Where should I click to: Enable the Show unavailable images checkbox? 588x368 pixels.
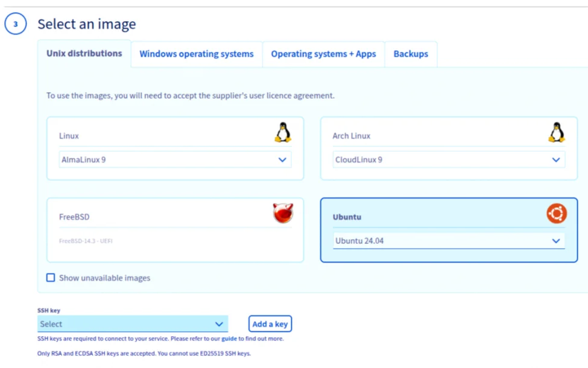tap(51, 278)
